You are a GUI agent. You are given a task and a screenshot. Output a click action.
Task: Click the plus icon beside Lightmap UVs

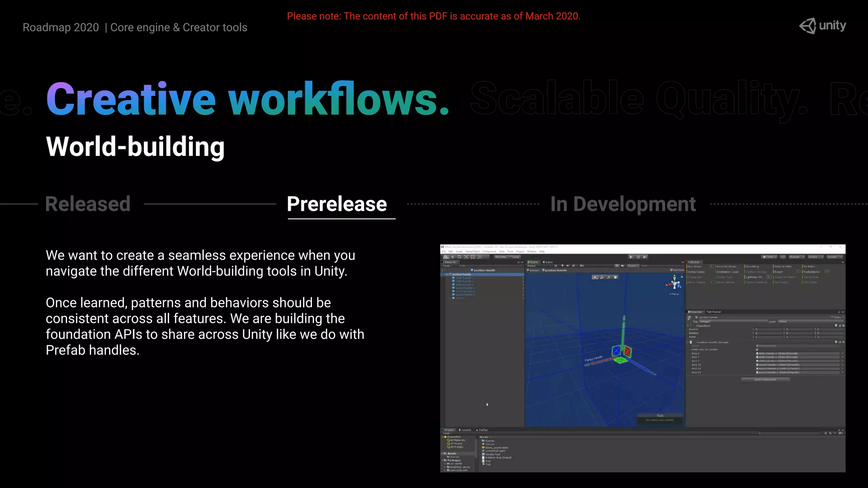(769, 277)
